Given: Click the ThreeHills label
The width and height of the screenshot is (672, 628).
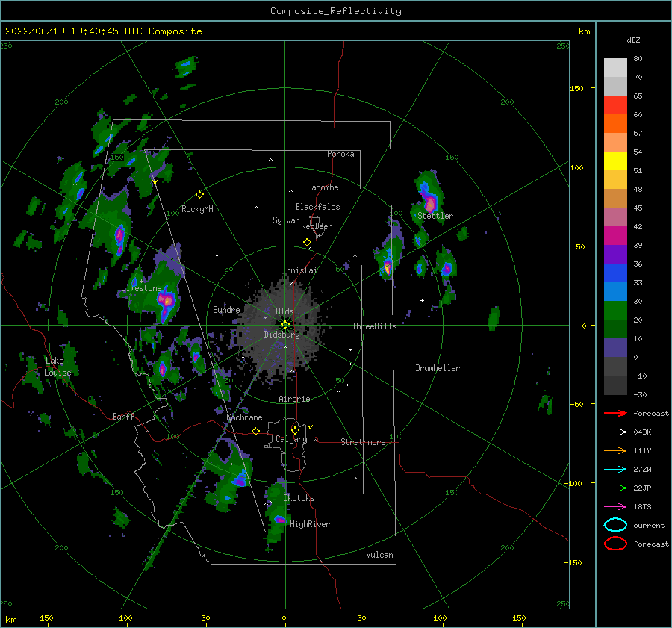Looking at the screenshot, I should [374, 326].
